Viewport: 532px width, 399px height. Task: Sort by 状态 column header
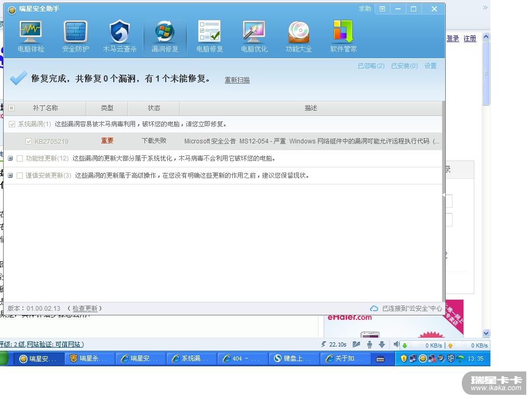coord(154,108)
